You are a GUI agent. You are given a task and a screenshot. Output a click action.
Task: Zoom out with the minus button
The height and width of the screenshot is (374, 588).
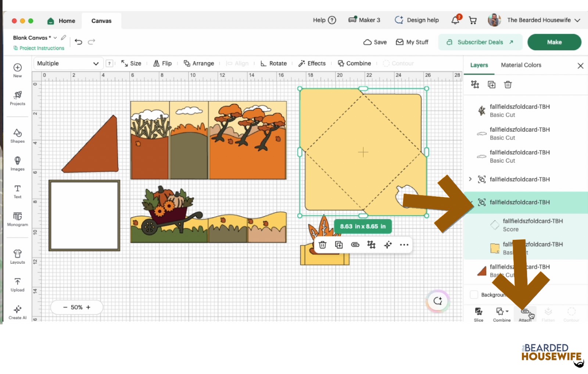coord(65,307)
